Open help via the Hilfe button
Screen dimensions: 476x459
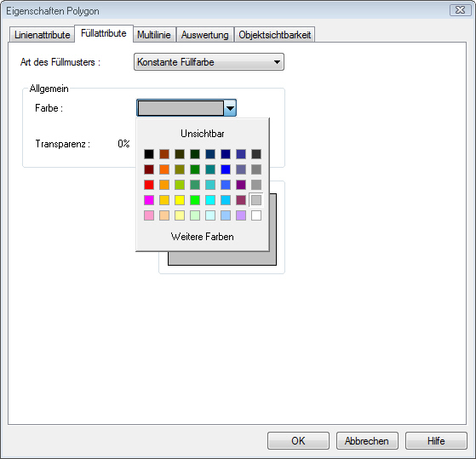(x=436, y=441)
